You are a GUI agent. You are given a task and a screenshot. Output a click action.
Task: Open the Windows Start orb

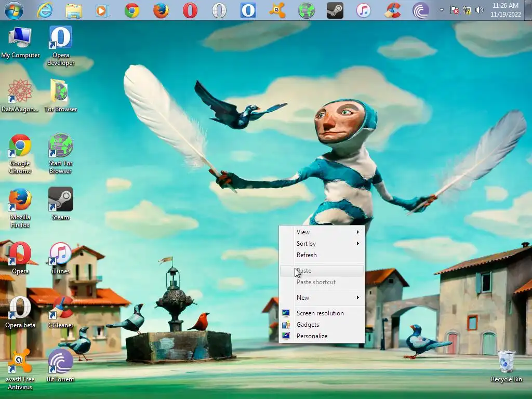pyautogui.click(x=14, y=10)
